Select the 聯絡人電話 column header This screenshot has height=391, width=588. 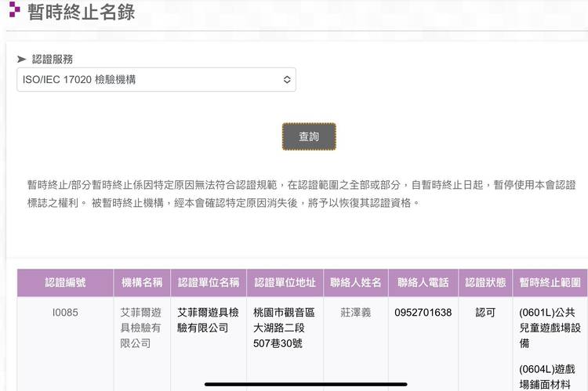pyautogui.click(x=423, y=283)
